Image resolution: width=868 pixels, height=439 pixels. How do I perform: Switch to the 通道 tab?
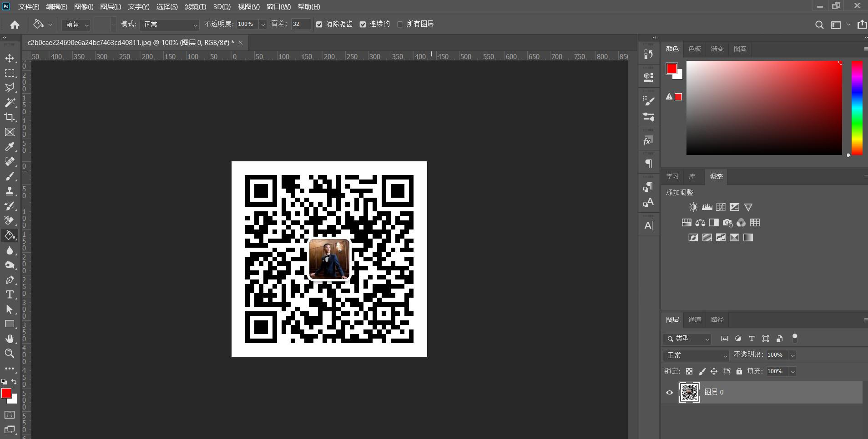click(694, 319)
